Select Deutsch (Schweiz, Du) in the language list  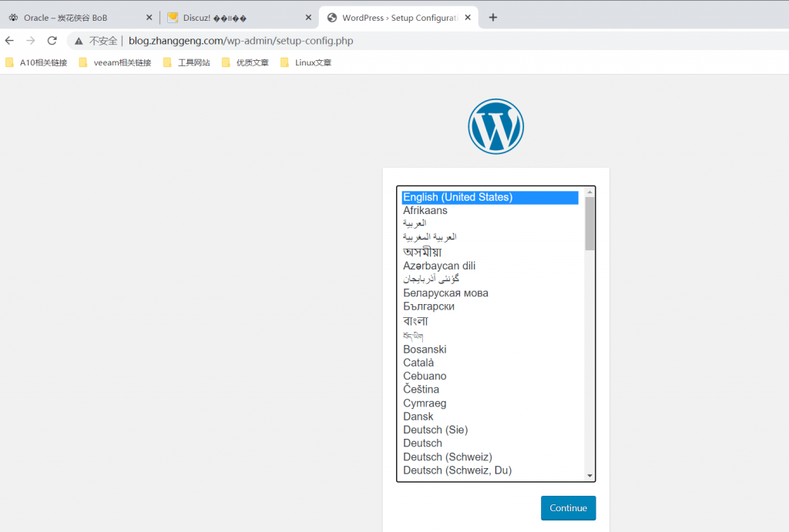490,470
